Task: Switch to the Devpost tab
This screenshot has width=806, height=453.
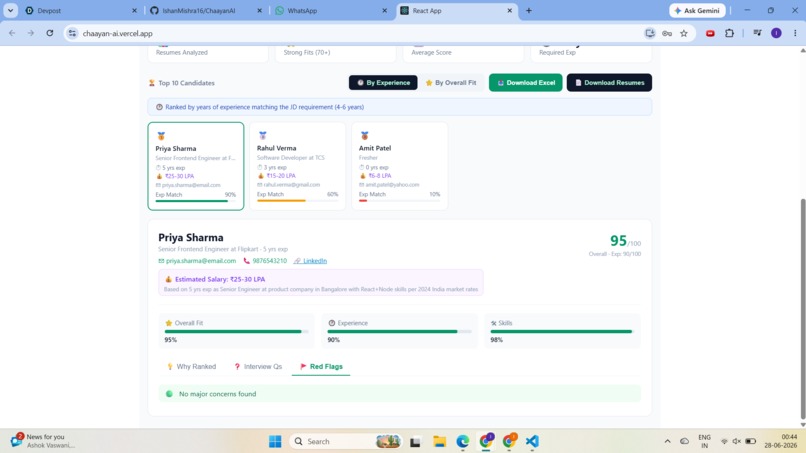Action: [81, 10]
